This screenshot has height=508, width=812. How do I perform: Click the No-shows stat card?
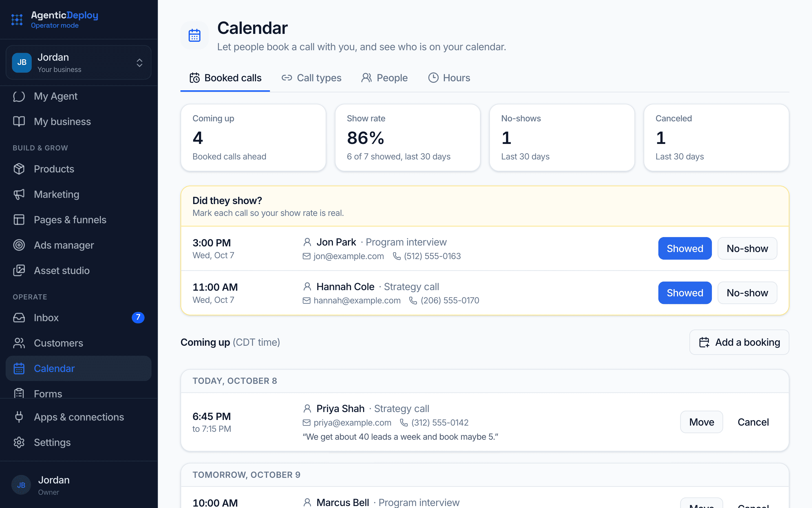562,138
